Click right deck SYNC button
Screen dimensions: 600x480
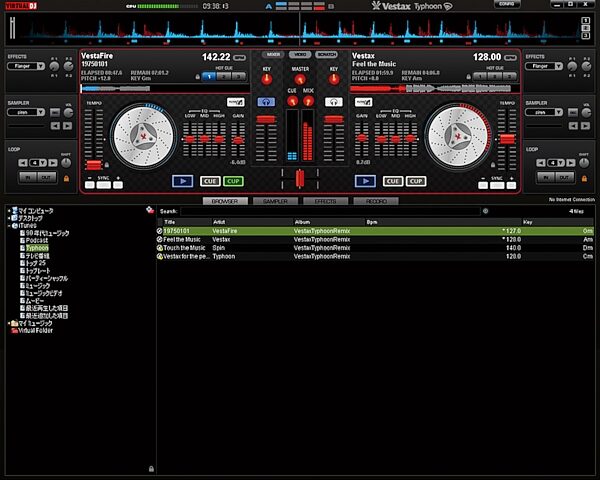[497, 185]
